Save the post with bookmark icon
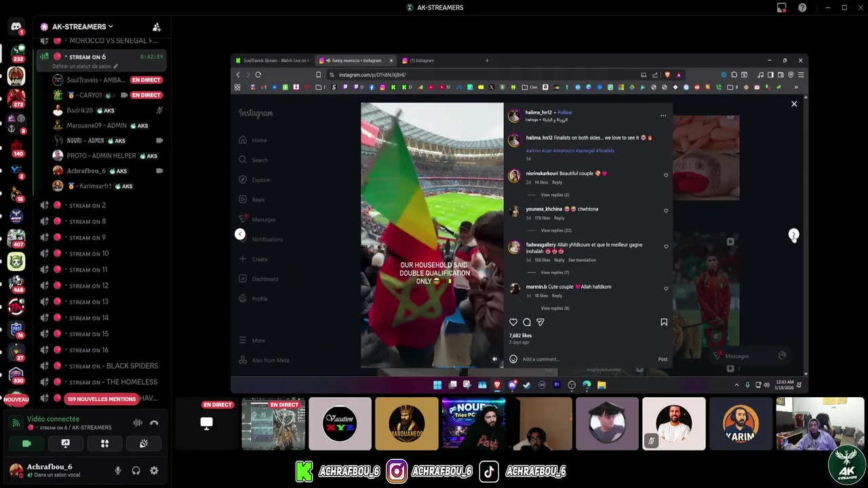This screenshot has width=868, height=488. (x=664, y=322)
